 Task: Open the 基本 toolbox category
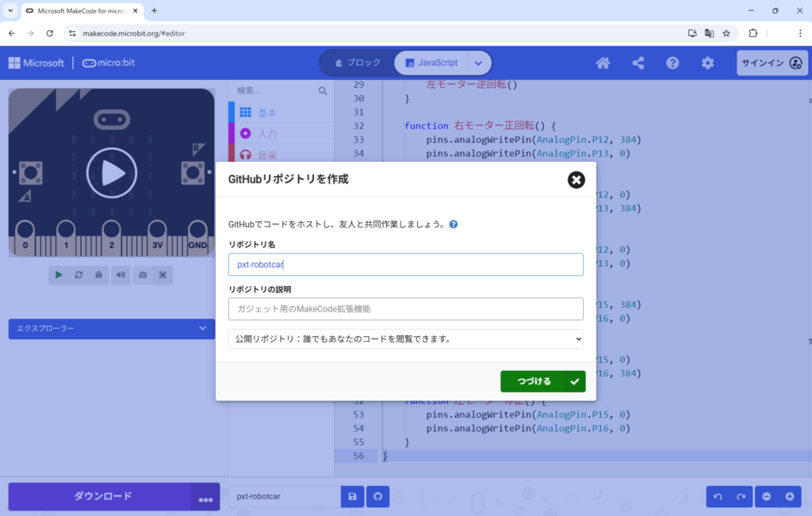(282, 113)
